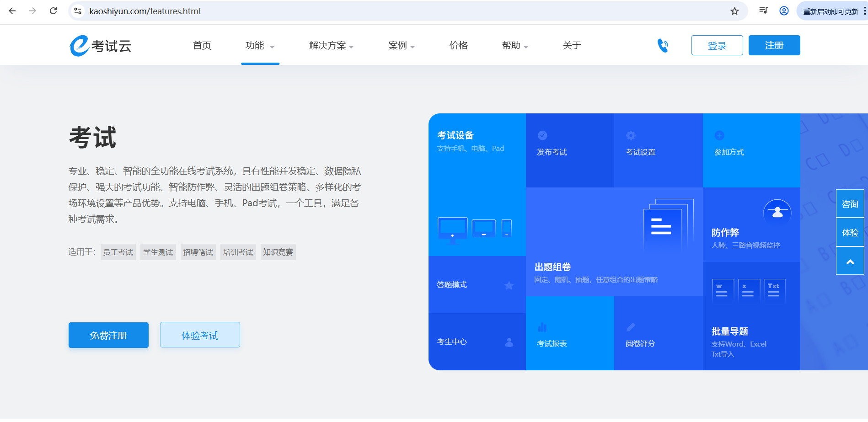Open the 帮助 dropdown menu
Image resolution: width=868 pixels, height=422 pixels.
pos(515,45)
